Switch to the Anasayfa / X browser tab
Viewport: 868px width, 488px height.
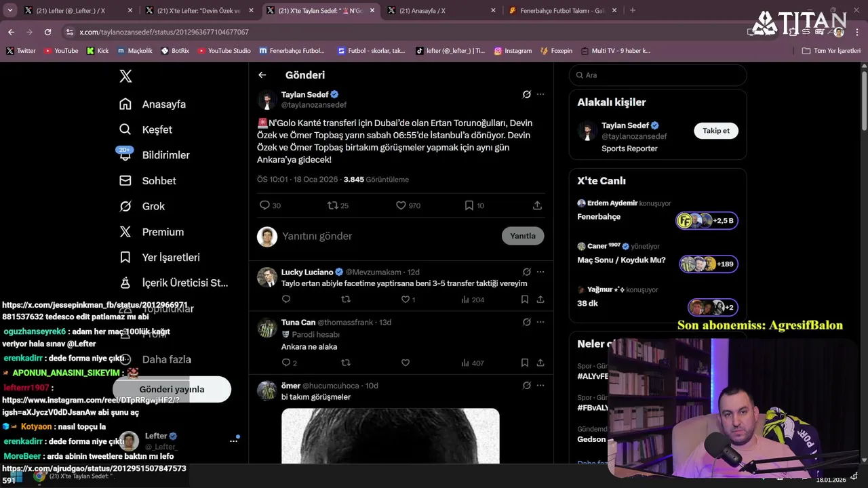(440, 10)
